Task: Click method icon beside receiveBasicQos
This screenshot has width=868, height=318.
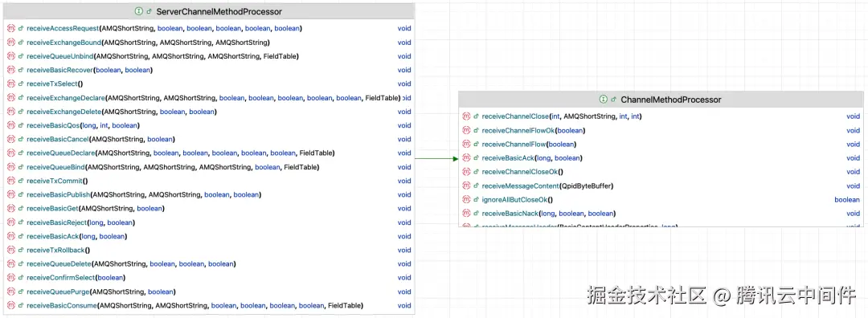Action: click(11, 125)
